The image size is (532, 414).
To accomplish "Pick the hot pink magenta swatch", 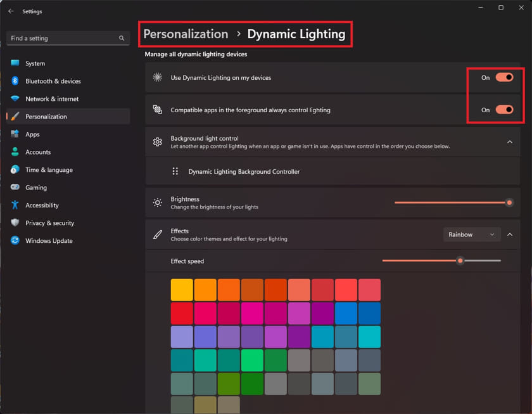I will 252,313.
